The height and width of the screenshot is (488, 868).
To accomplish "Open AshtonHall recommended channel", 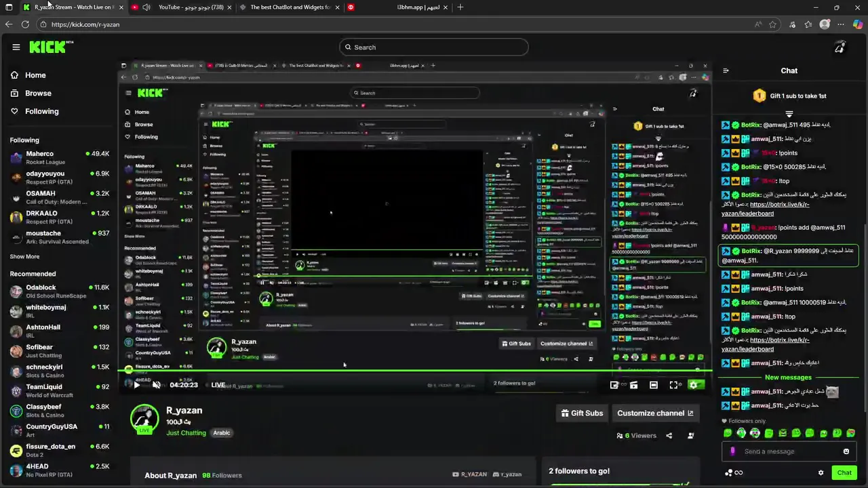I will [60, 331].
